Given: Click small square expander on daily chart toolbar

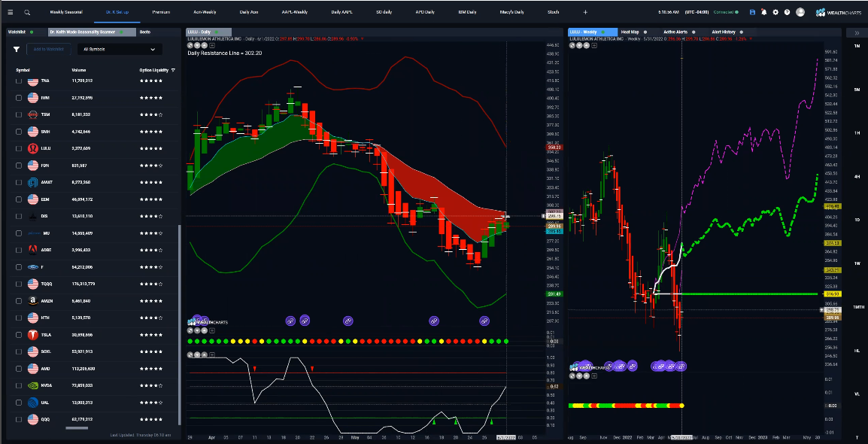Looking at the screenshot, I should 212,45.
